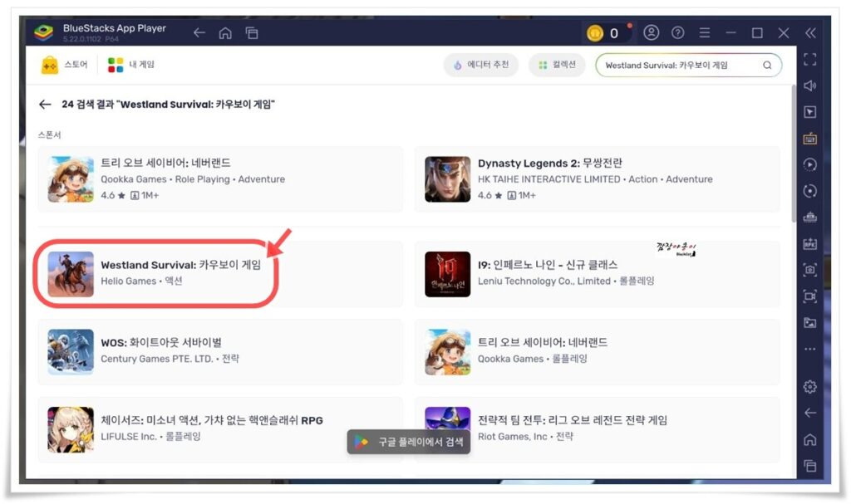This screenshot has height=504, width=851.
Task: Click the 구글 플레이에서 검색 button
Action: tap(409, 442)
